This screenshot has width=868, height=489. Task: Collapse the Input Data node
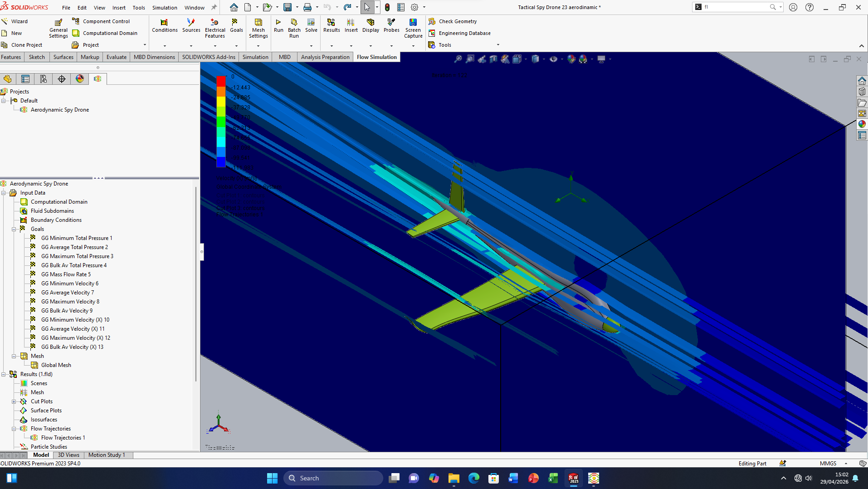(x=4, y=193)
